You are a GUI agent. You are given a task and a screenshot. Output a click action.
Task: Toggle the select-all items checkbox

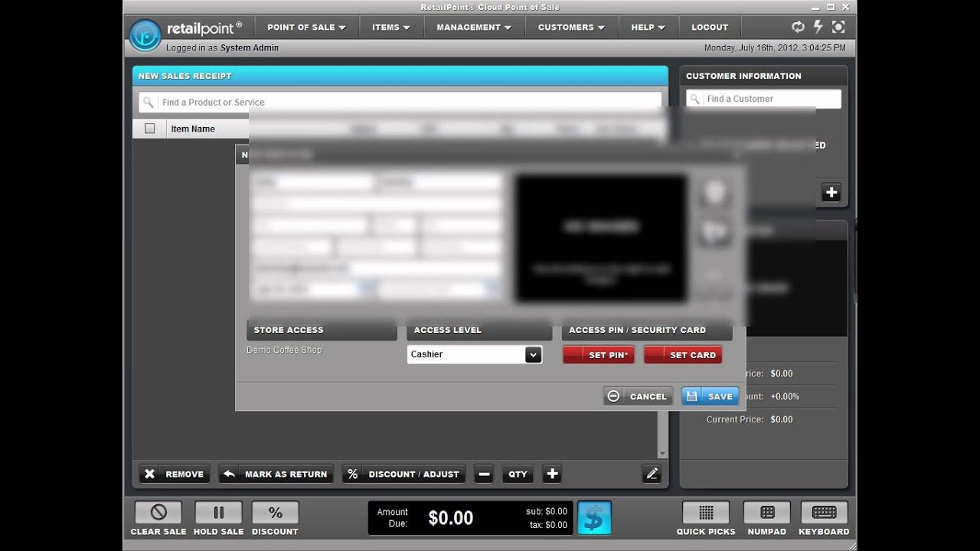(x=149, y=129)
